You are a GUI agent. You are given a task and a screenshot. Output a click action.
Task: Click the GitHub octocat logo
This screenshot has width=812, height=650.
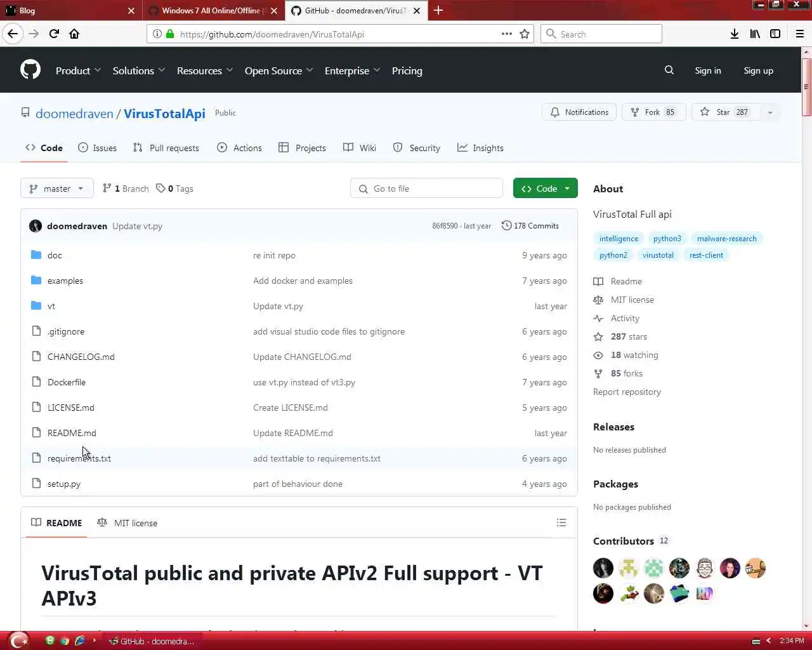pos(30,70)
